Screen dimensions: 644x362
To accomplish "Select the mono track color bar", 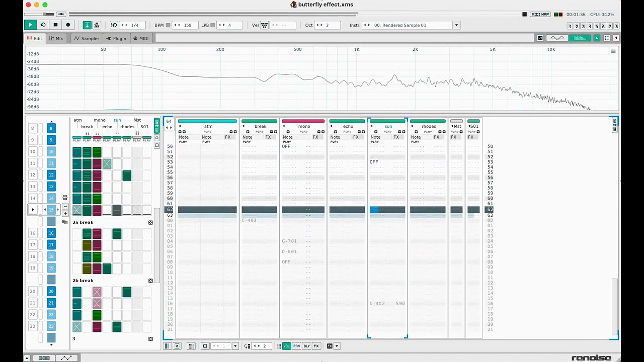I will (x=303, y=121).
